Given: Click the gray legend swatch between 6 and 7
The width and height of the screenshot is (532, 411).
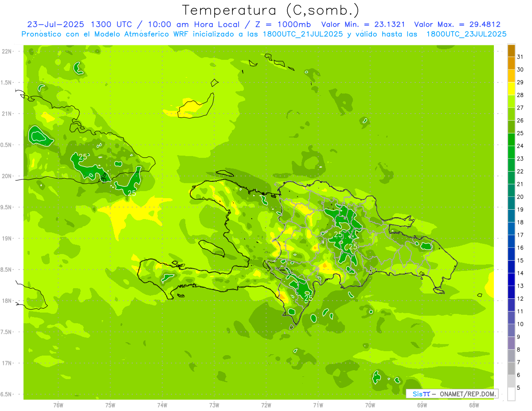Looking at the screenshot, I should pyautogui.click(x=511, y=368).
